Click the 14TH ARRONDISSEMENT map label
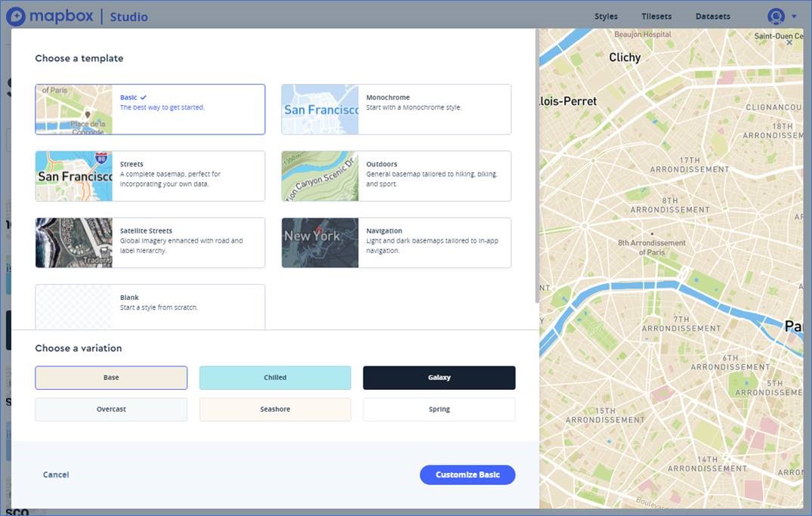Screen dimensions: 812x516 point(707,464)
